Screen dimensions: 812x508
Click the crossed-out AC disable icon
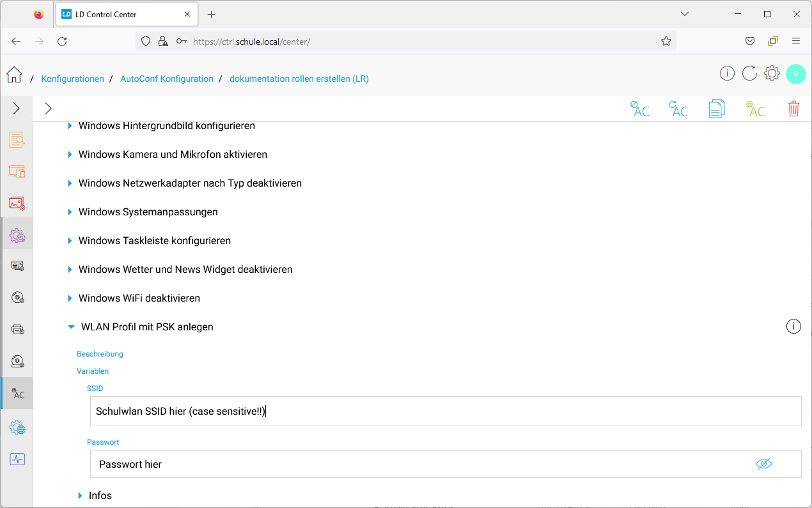click(x=639, y=109)
